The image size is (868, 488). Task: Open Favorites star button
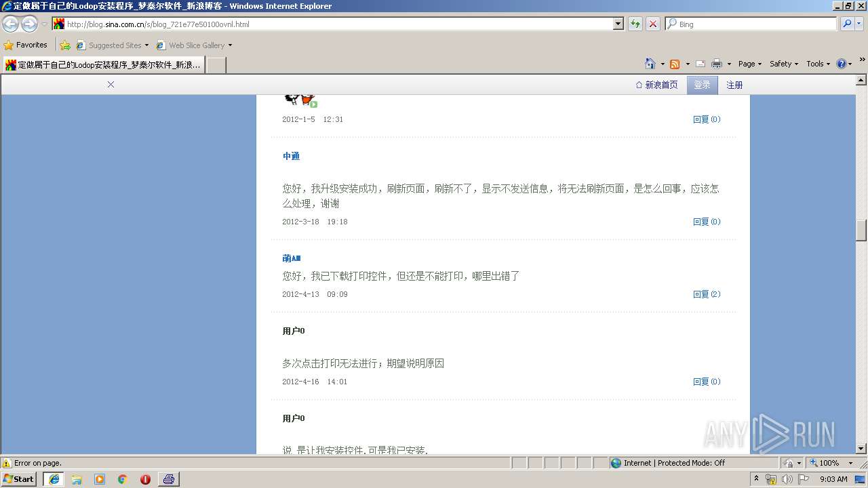26,45
